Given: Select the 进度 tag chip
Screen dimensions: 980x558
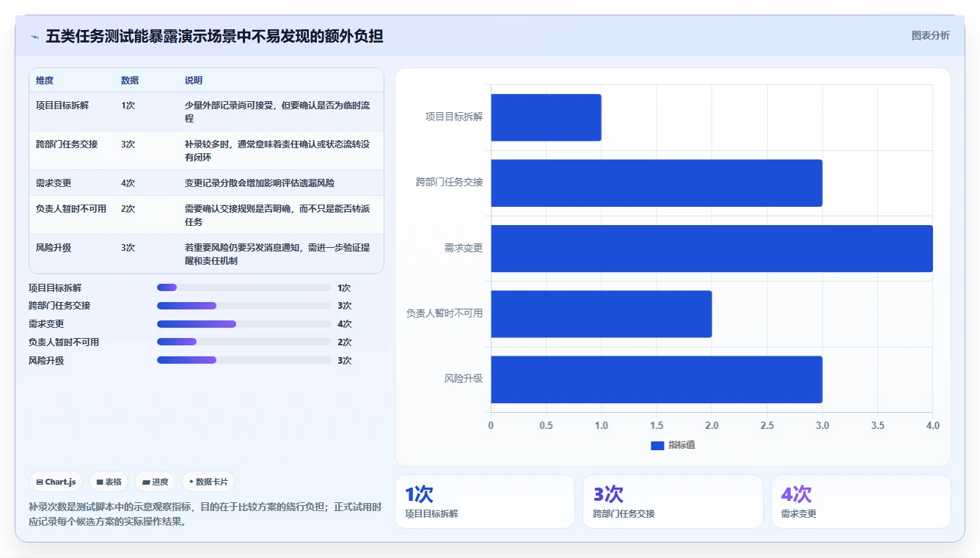Looking at the screenshot, I should click(155, 482).
